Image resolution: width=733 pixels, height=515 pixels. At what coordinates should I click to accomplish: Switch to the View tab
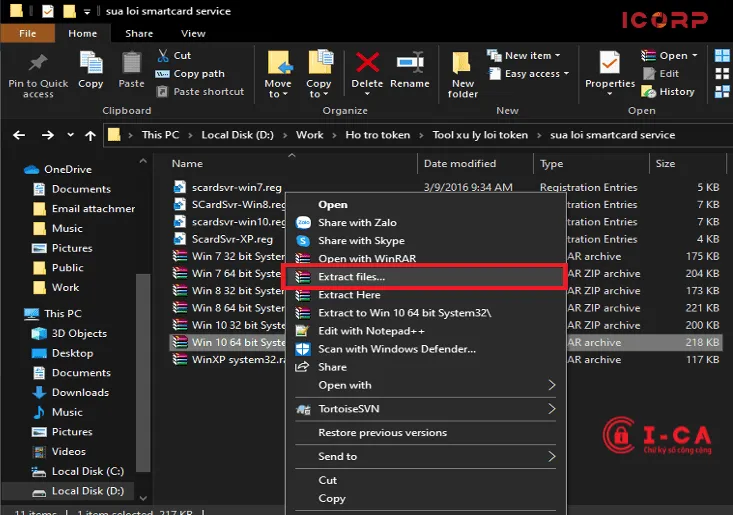click(193, 34)
